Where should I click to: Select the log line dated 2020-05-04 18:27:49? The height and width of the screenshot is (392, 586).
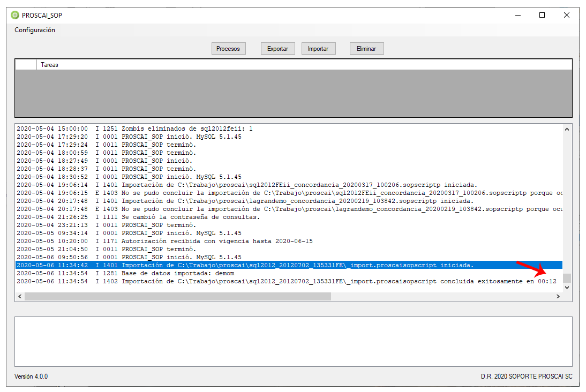(x=289, y=161)
